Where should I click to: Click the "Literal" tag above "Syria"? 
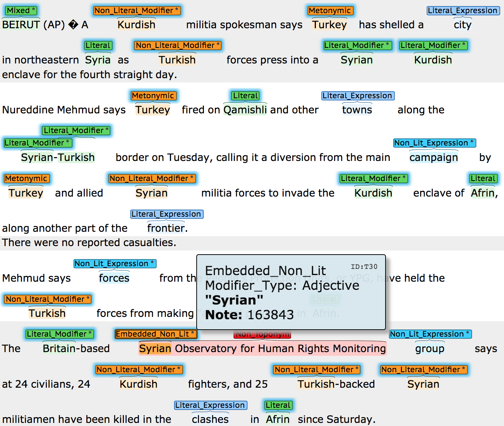pos(98,45)
